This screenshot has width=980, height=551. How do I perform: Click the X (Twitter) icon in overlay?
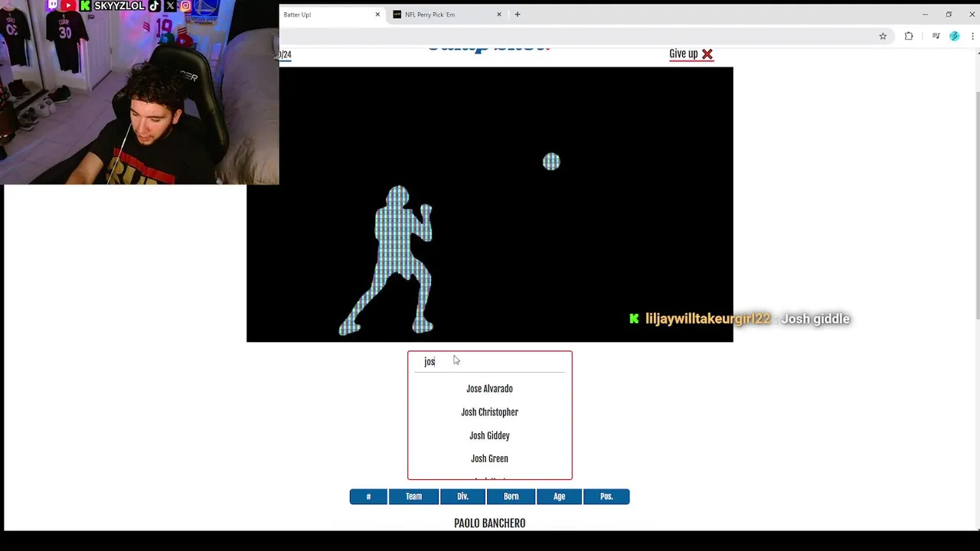(x=170, y=5)
